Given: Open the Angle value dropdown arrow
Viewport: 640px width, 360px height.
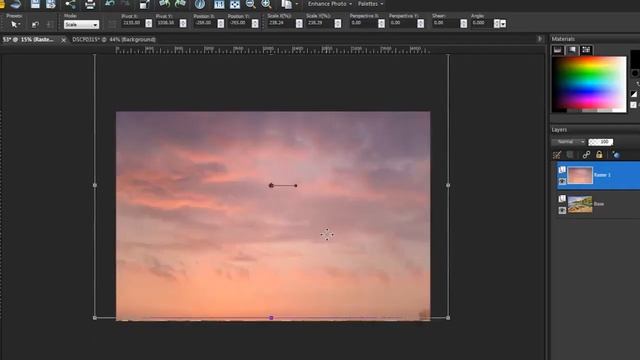Looking at the screenshot, I should (503, 24).
